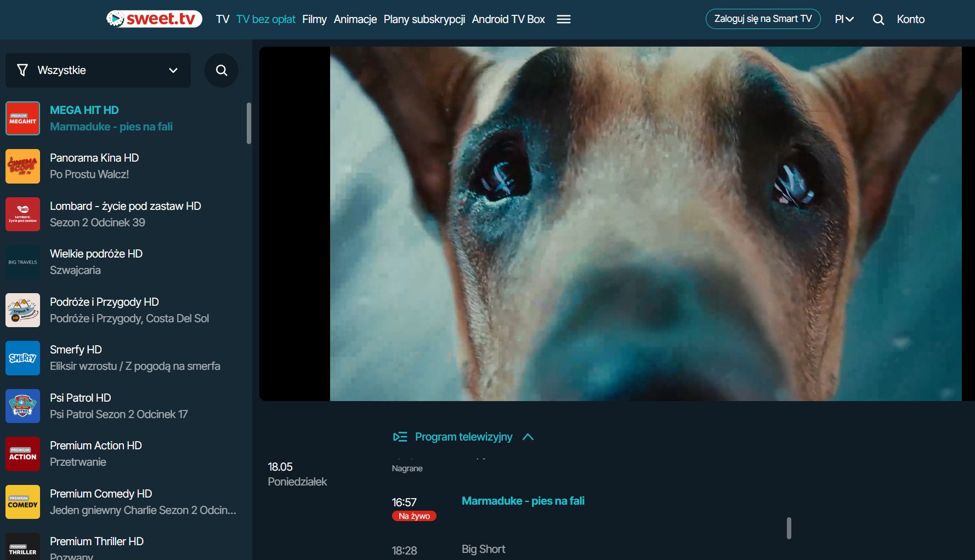Open the Wszystkie channel category dropdown

(x=98, y=70)
